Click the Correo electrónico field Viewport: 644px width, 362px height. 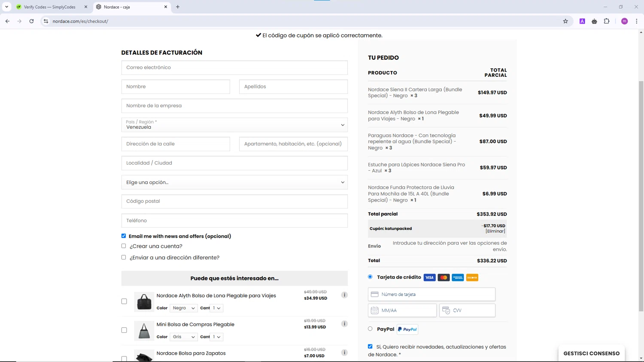(x=234, y=67)
